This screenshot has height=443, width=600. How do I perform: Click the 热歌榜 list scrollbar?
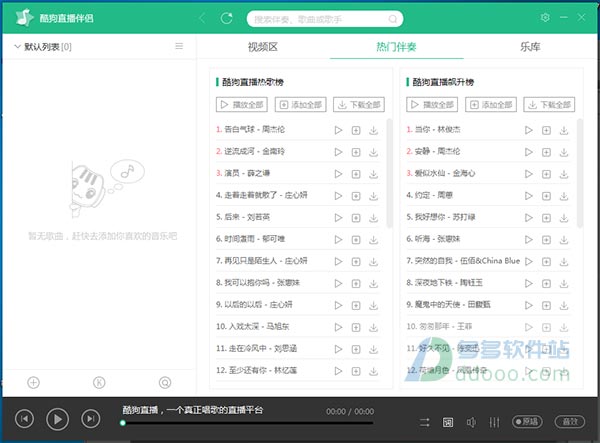(x=390, y=173)
